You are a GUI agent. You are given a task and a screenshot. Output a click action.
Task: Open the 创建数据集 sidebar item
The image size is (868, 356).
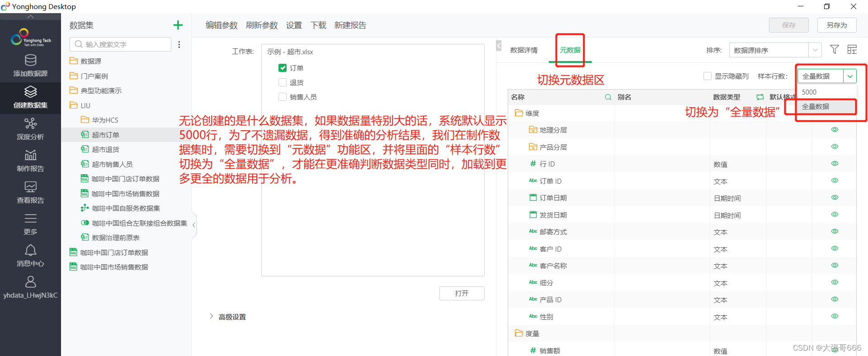coord(30,98)
